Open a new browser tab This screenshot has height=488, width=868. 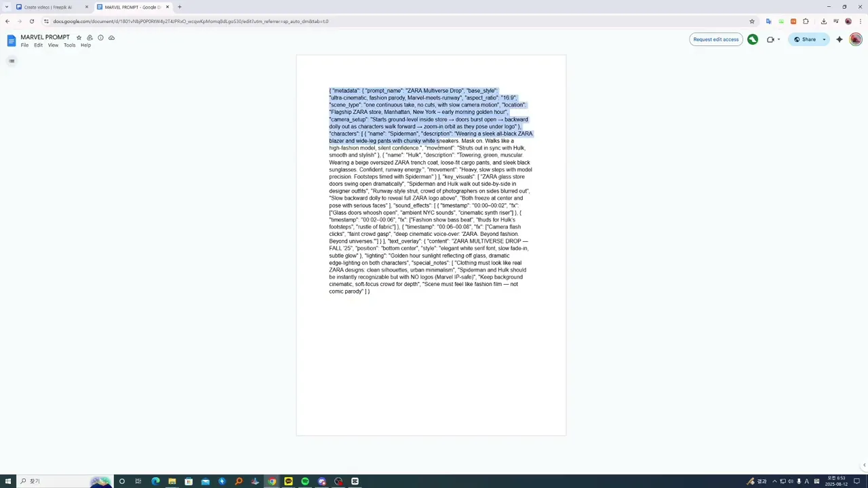pos(180,7)
